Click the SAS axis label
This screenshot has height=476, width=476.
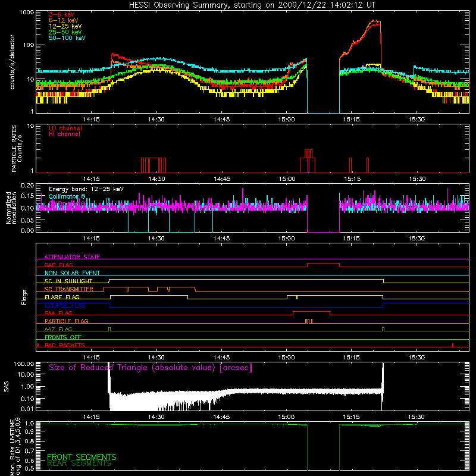pos(7,387)
